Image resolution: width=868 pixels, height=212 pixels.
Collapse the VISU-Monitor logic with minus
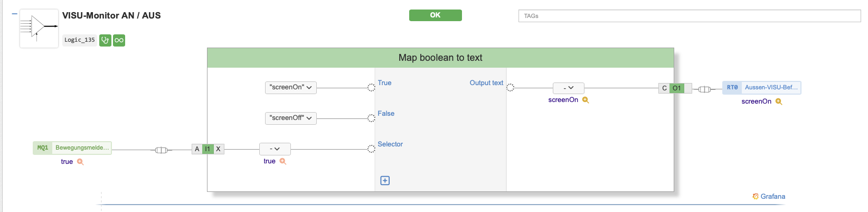point(14,14)
